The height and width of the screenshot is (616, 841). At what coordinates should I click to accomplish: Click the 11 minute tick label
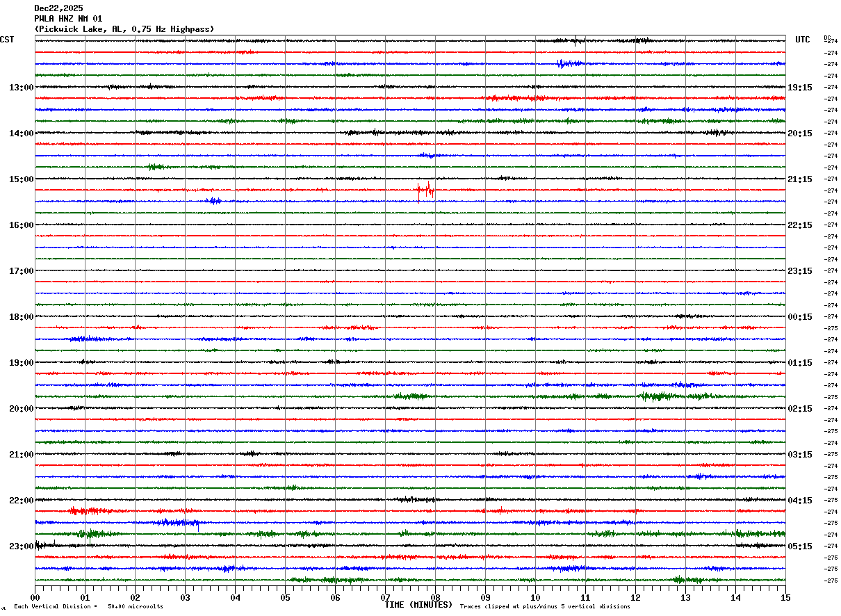[585, 597]
